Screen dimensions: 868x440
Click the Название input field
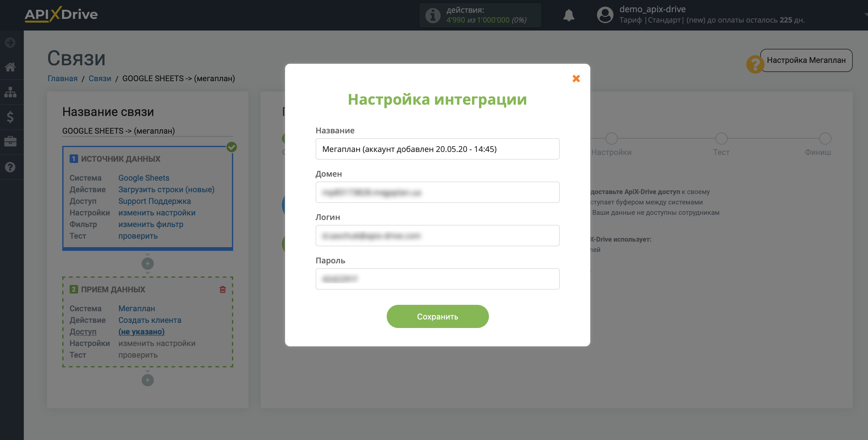click(x=437, y=149)
